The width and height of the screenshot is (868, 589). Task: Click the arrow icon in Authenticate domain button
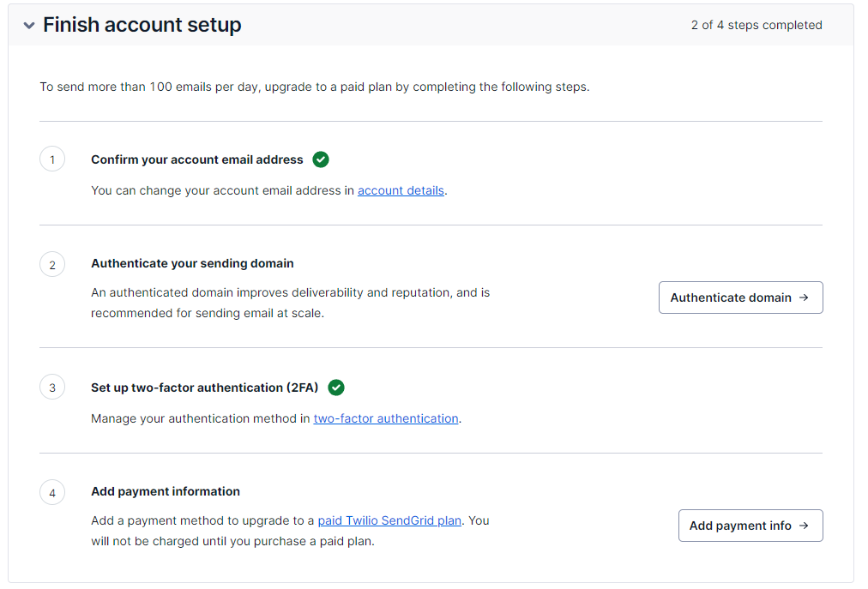(x=804, y=298)
